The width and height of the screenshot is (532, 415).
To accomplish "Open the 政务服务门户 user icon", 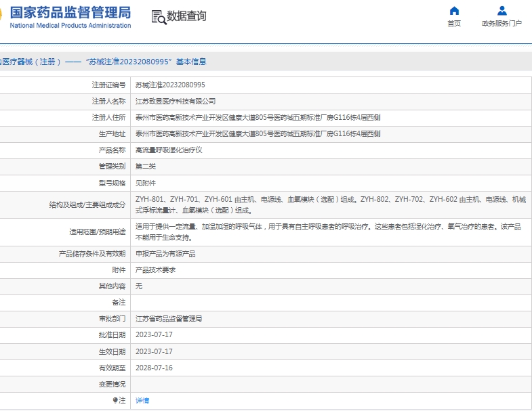I will 502,12.
